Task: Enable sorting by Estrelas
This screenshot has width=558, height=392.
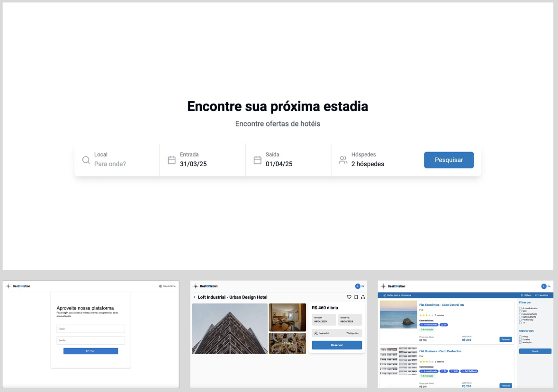Action: (520, 339)
